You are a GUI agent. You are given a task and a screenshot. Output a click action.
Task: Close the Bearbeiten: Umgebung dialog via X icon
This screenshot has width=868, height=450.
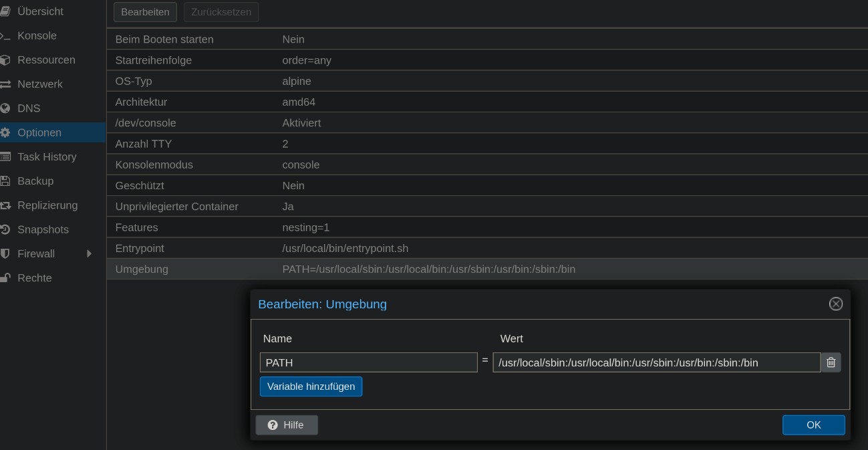[835, 304]
